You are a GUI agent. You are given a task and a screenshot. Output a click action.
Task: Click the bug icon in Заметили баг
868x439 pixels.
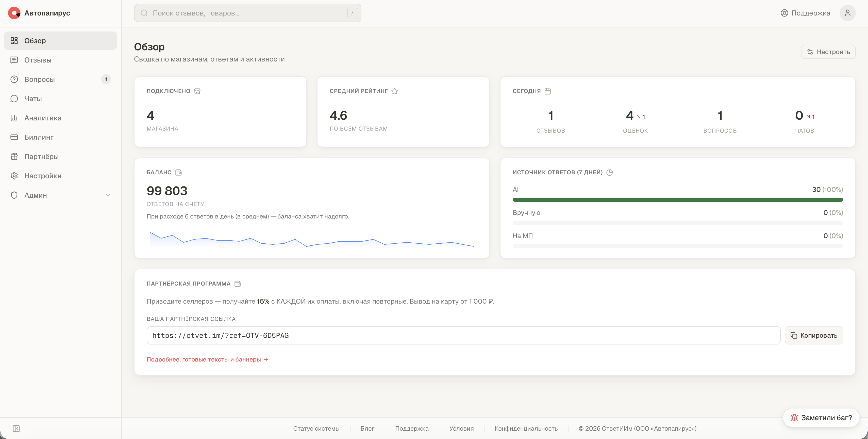(794, 418)
